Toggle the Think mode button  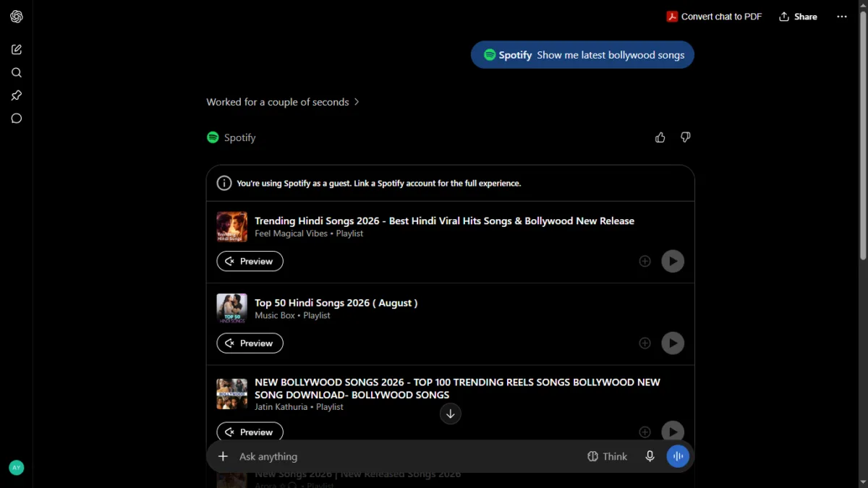point(607,456)
